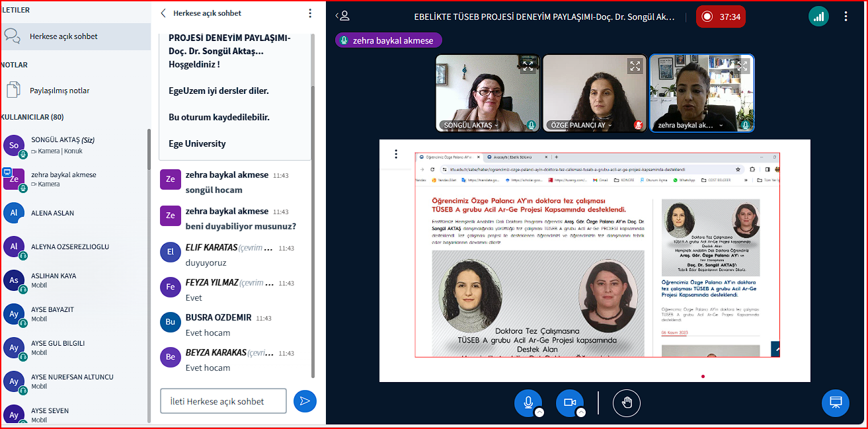Click message "duyuyoruz"
This screenshot has width=868, height=429.
[206, 262]
